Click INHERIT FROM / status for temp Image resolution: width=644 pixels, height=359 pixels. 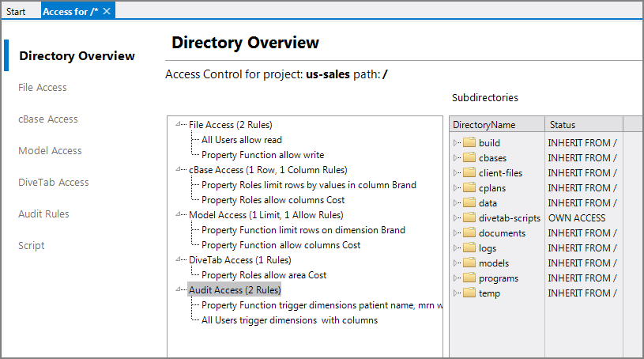pos(582,293)
